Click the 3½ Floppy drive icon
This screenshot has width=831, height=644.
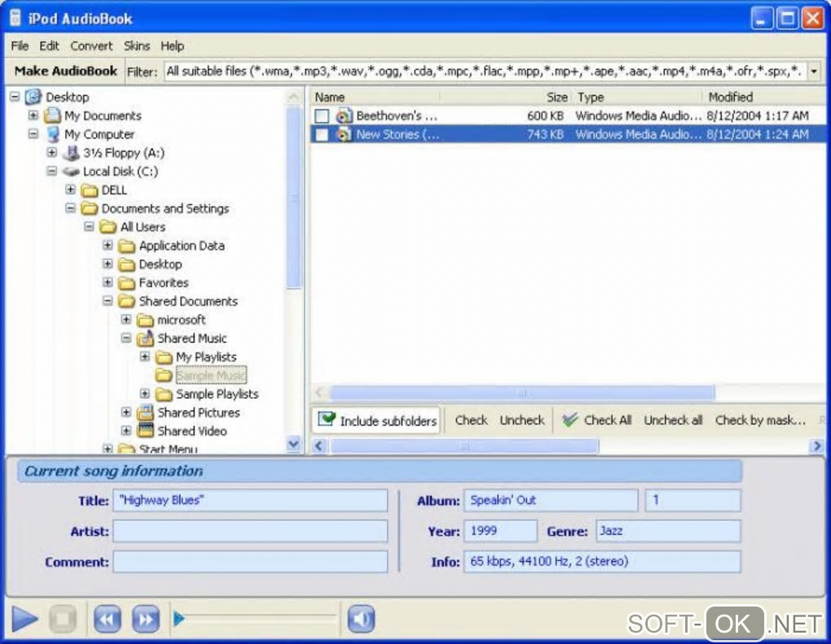click(71, 153)
